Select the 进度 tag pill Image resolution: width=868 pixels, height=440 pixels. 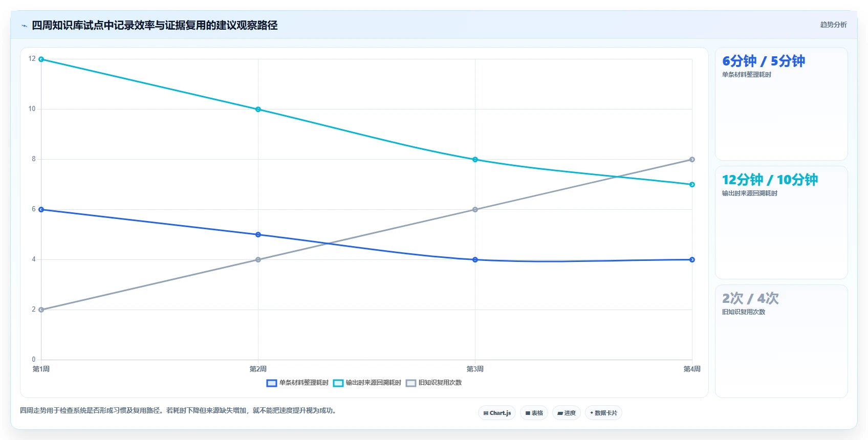[567, 413]
